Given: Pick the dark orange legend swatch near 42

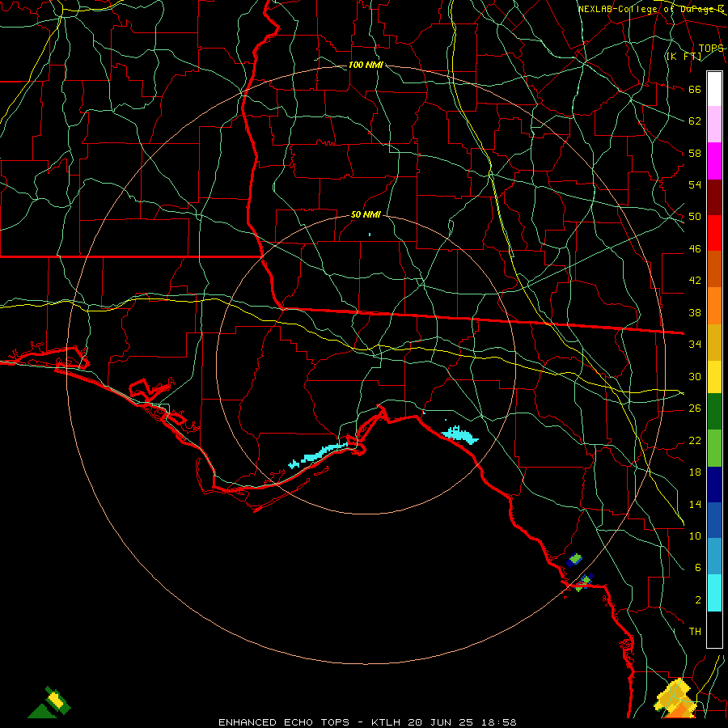Looking at the screenshot, I should (714, 269).
